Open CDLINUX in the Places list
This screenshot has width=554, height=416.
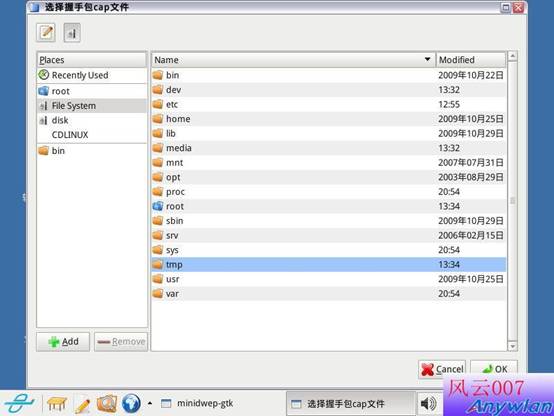tap(92, 135)
